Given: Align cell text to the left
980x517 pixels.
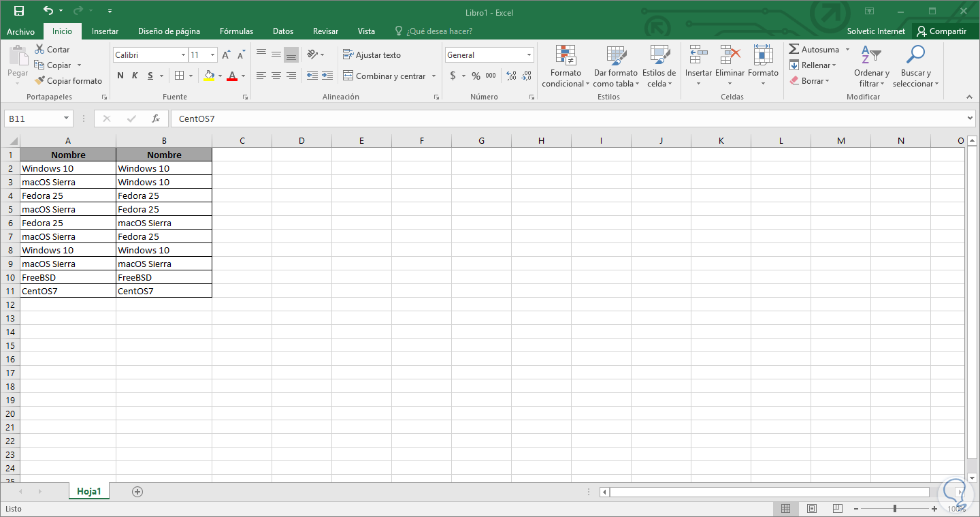Looking at the screenshot, I should tap(261, 76).
